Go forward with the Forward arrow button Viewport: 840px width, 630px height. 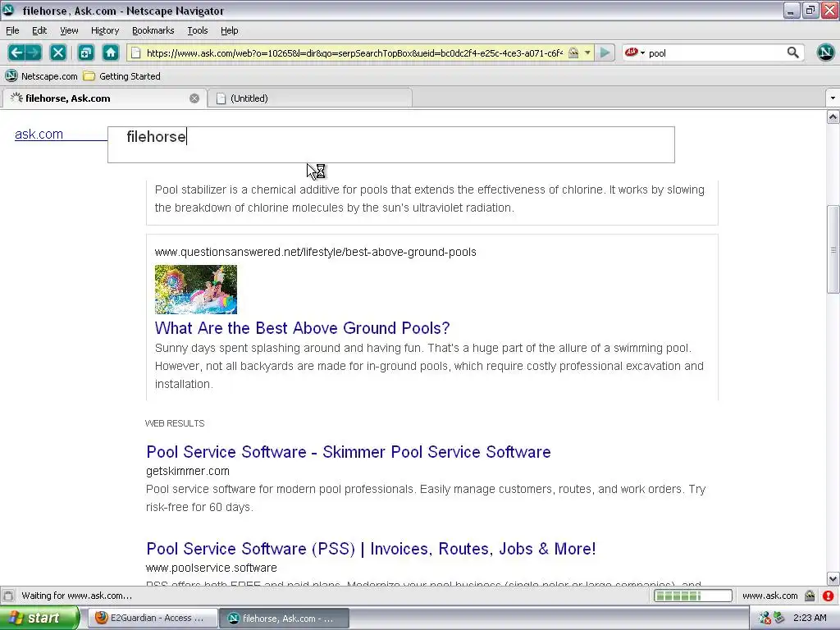(x=33, y=52)
